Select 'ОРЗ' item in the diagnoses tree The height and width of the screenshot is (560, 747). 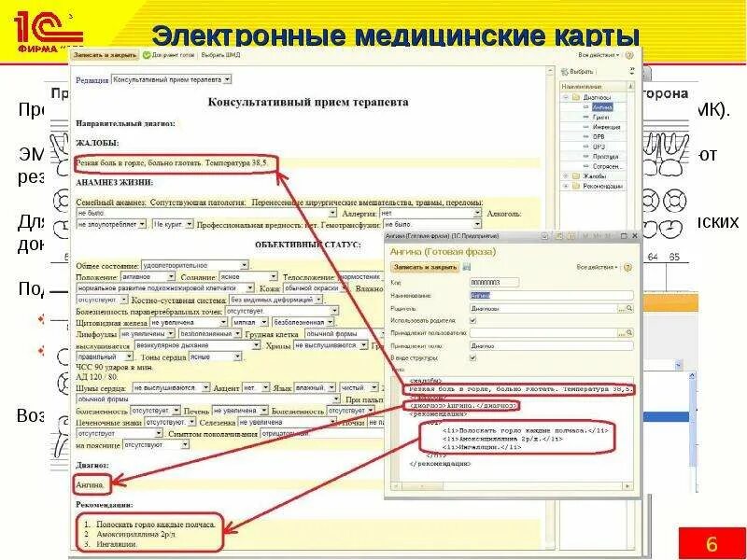[x=599, y=147]
